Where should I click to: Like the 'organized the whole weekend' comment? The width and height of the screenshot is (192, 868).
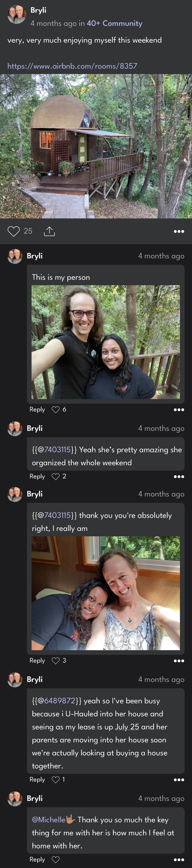55,477
